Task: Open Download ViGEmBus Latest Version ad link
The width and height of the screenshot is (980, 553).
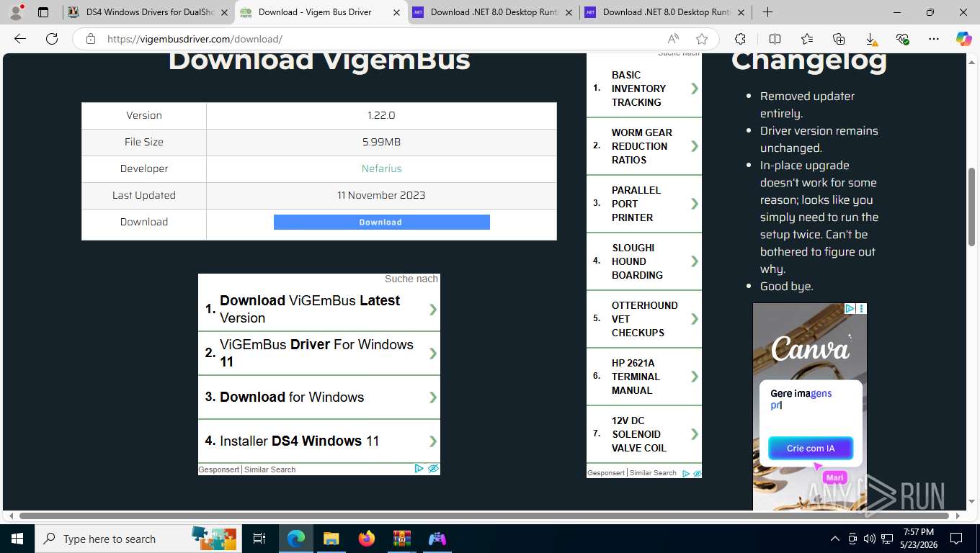Action: [x=318, y=309]
